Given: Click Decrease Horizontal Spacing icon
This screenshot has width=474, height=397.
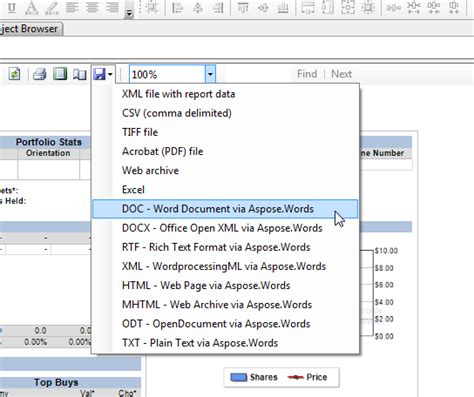Looking at the screenshot, I should 434,7.
